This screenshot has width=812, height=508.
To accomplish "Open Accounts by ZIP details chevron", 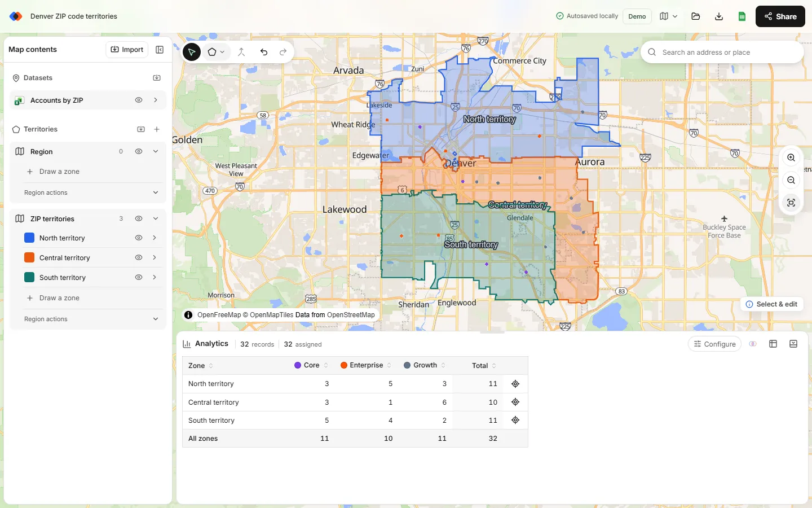I will 156,100.
